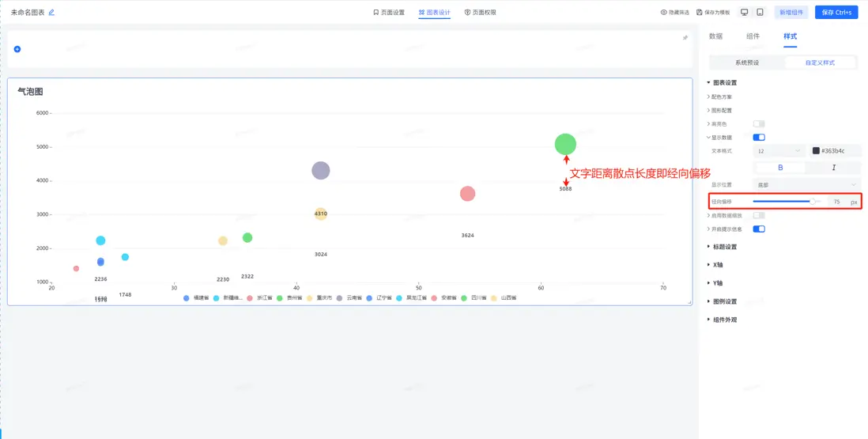Switch to the 组件 panel tab
The height and width of the screenshot is (439, 868).
coord(753,36)
